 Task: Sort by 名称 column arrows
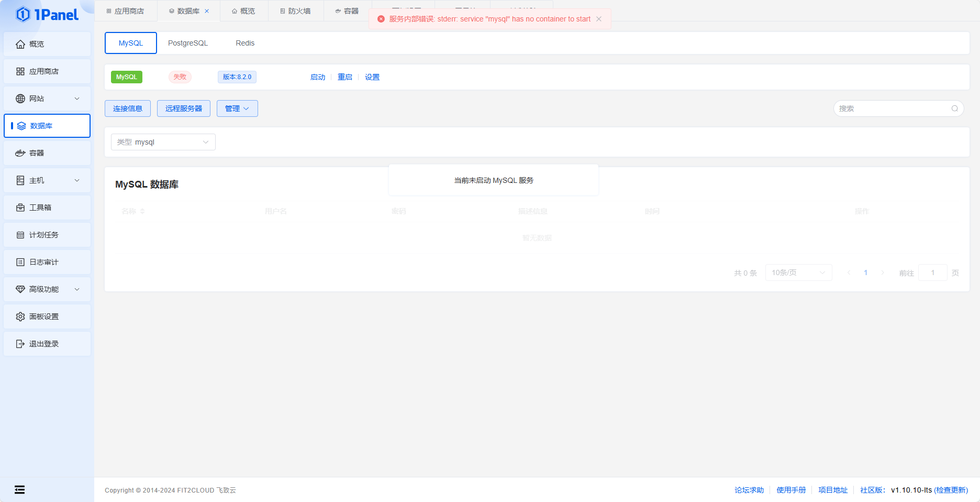coord(142,211)
